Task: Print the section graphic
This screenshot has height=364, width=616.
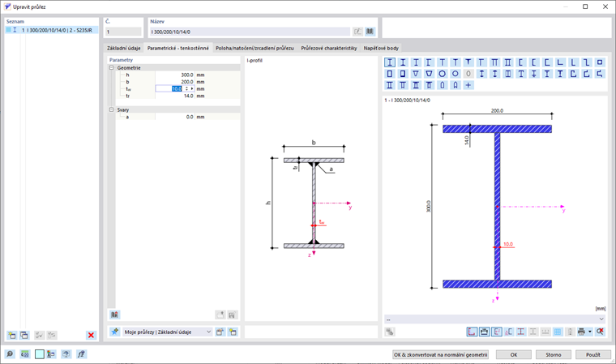Action: 581,332
